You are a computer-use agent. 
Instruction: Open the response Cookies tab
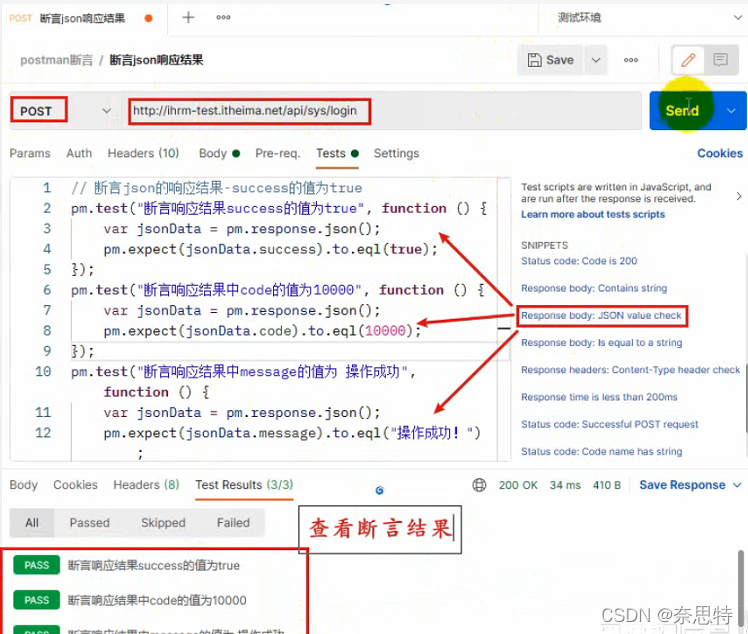click(75, 485)
